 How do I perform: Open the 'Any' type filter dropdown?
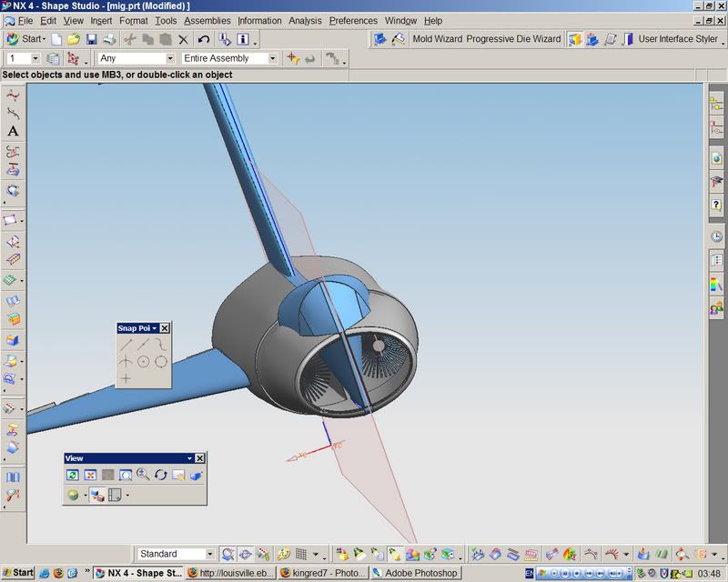coord(168,58)
